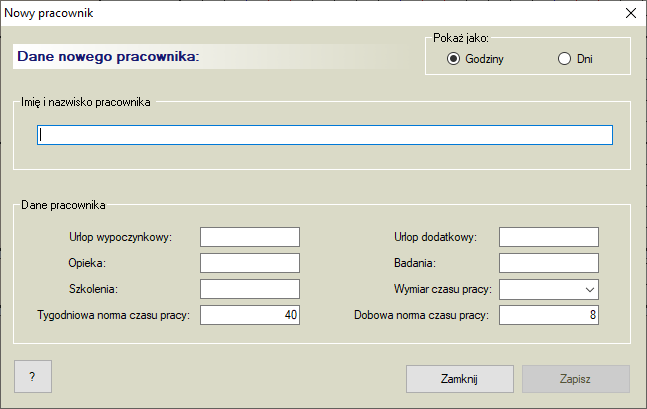Close the Nowy pracownik window

click(630, 13)
